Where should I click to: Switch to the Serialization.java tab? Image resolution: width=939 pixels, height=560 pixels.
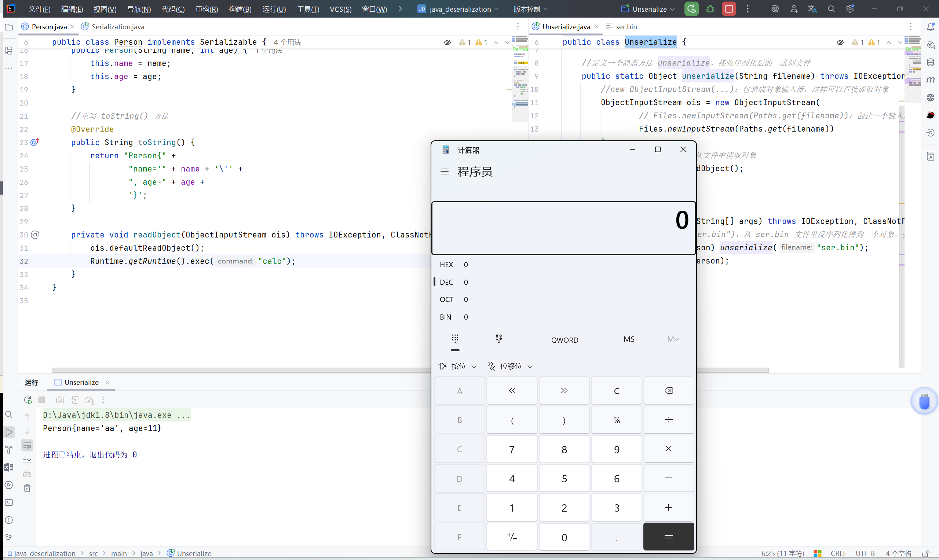(117, 27)
